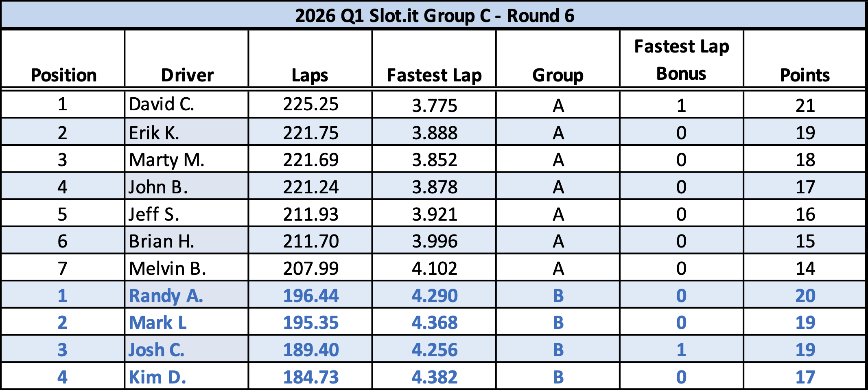Viewport: 868px width, 390px height.
Task: Click the Erik K. driver cell
Action: click(x=154, y=133)
